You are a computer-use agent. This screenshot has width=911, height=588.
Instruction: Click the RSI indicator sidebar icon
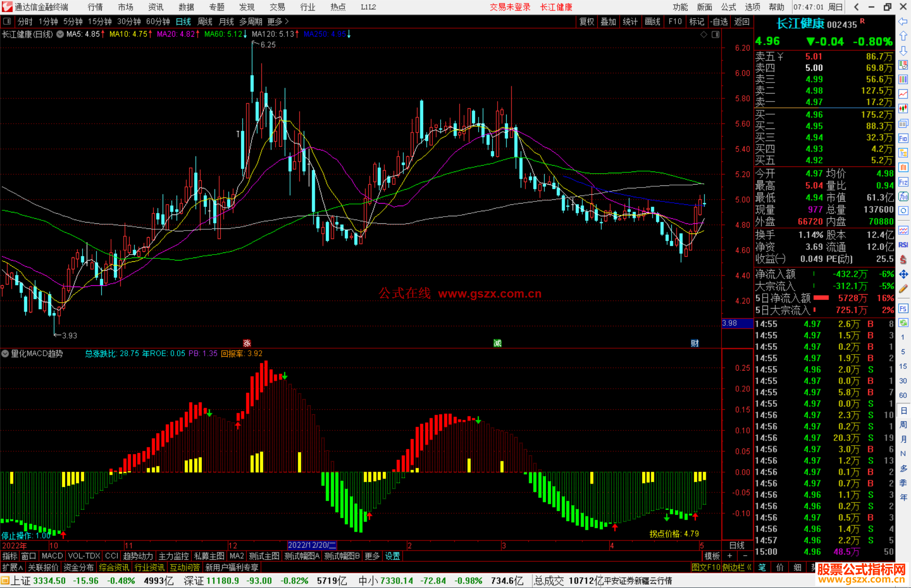point(903,245)
